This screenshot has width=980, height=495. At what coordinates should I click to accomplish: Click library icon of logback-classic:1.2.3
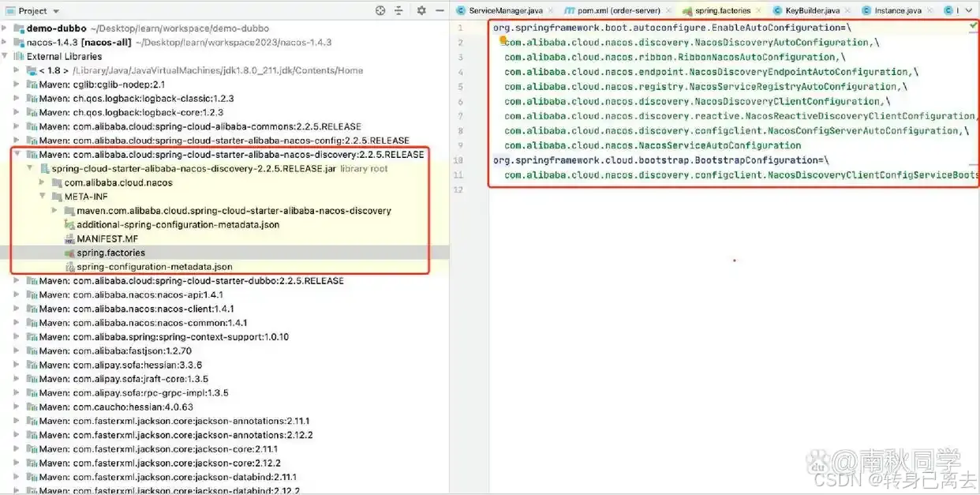point(32,99)
